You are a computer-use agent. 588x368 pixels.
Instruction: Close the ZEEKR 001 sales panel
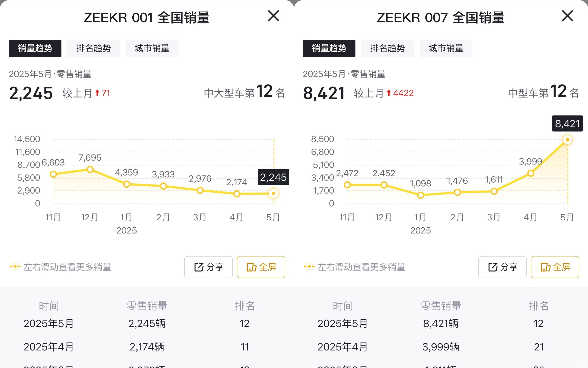[x=273, y=16]
